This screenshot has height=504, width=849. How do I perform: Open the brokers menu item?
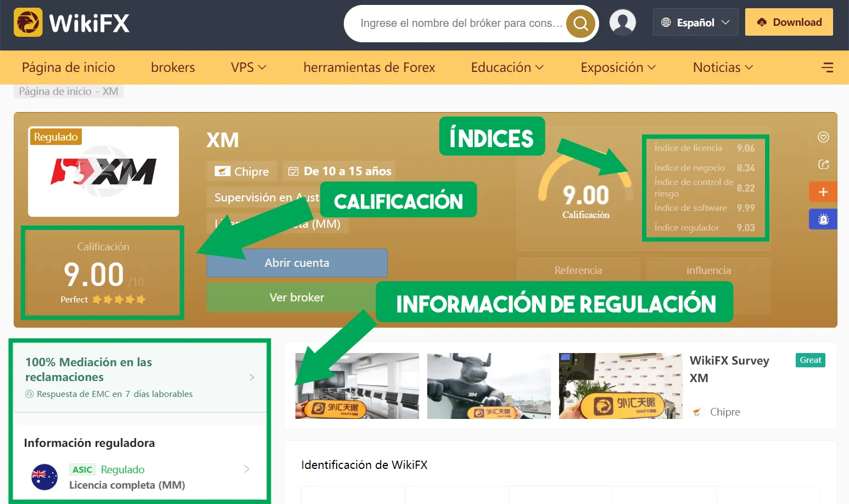point(173,68)
